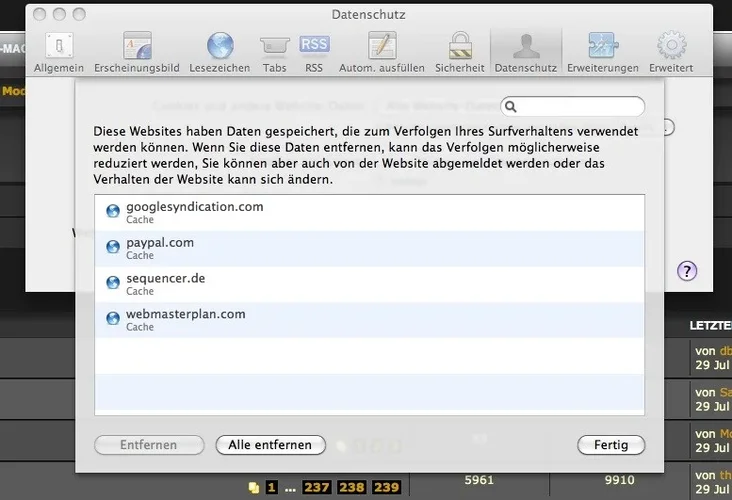Click the purple help question mark button
This screenshot has height=500, width=732.
coord(687,271)
